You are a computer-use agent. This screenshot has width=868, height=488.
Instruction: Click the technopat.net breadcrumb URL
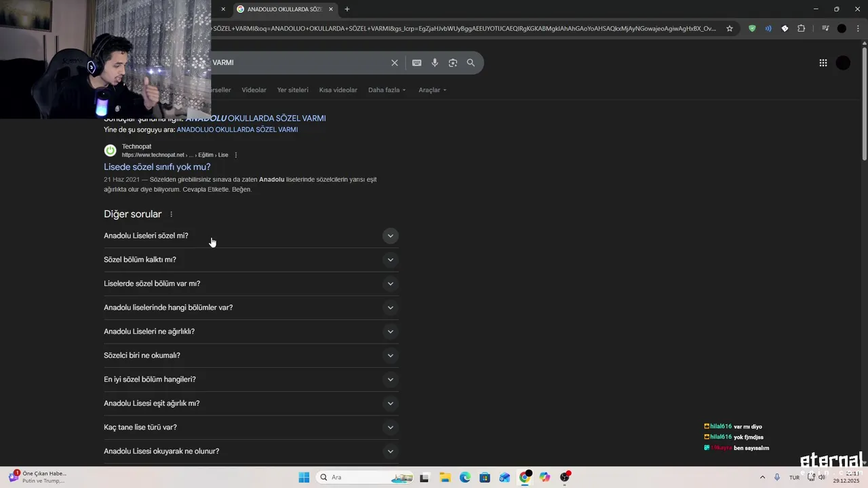click(x=175, y=155)
